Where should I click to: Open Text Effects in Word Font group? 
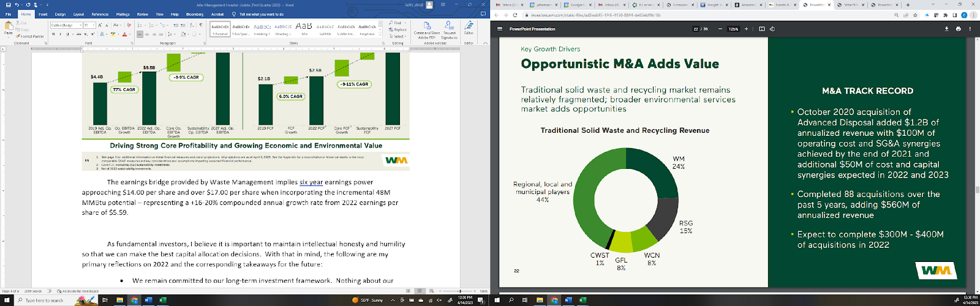[x=102, y=34]
